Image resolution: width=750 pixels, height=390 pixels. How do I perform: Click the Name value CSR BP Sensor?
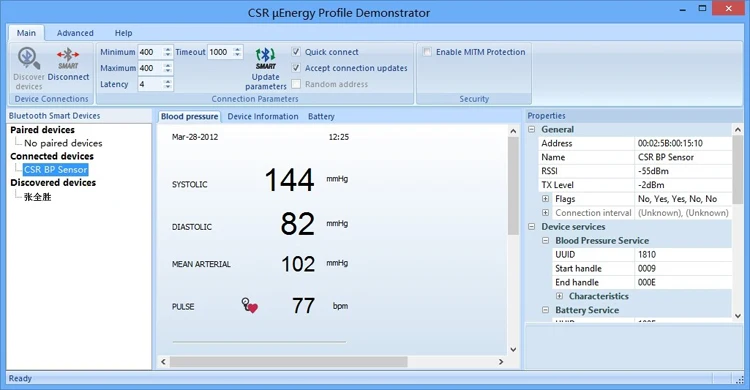(665, 157)
